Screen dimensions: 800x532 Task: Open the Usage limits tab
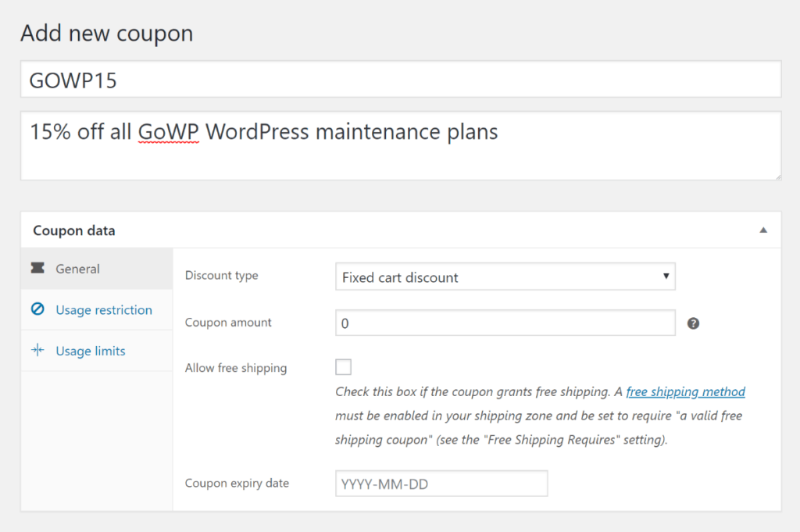click(x=97, y=351)
